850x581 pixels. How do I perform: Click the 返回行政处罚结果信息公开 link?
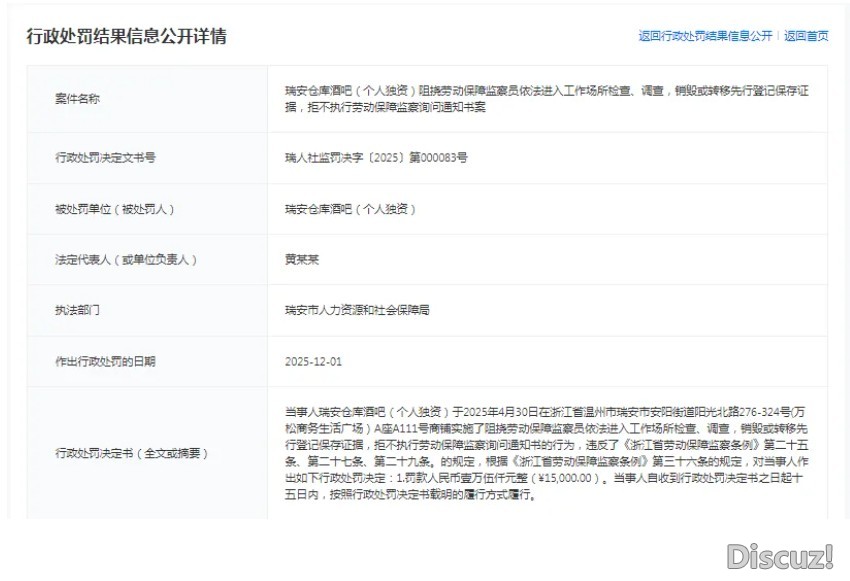point(705,36)
